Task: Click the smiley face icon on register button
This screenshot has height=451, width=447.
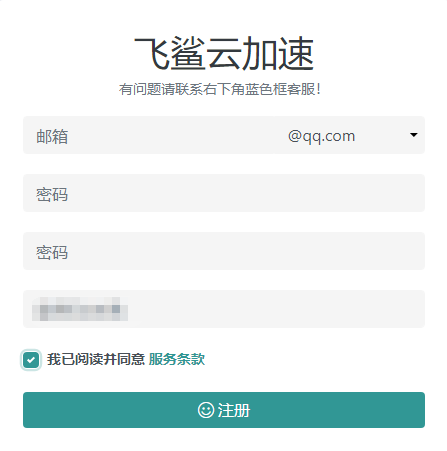Action: [x=206, y=410]
